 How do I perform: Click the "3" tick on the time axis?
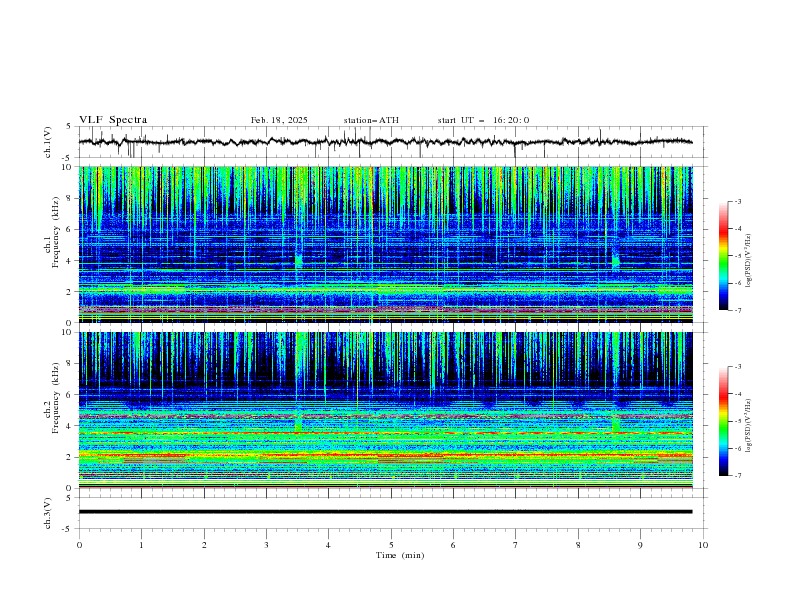click(x=266, y=545)
